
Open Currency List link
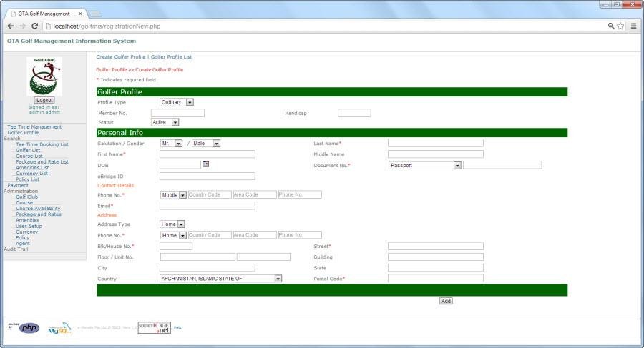pyautogui.click(x=31, y=173)
